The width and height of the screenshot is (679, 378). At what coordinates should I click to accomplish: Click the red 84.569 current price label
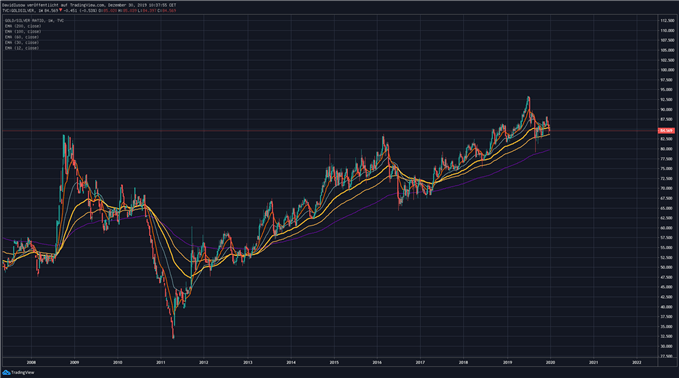(x=666, y=130)
